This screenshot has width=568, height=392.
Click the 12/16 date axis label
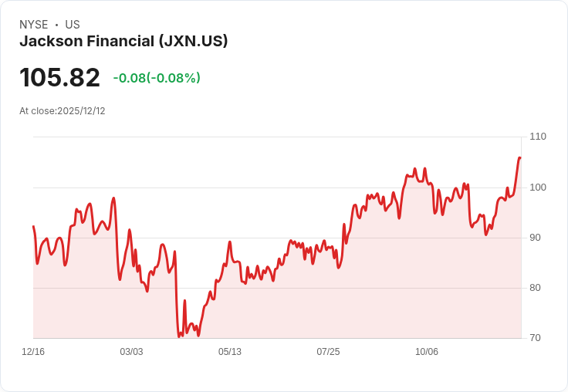click(33, 351)
